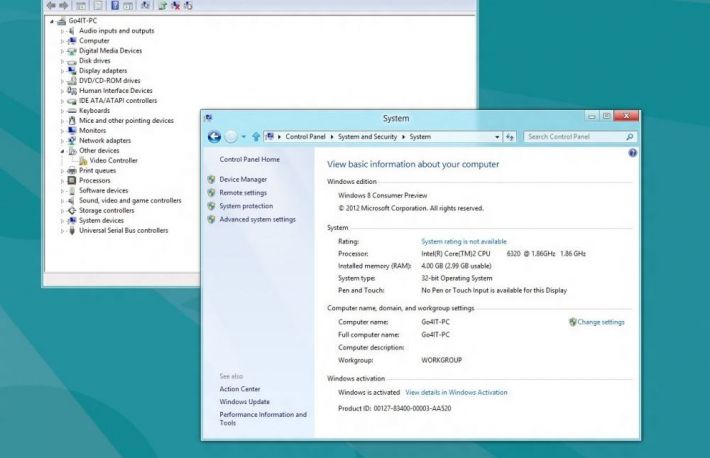710x458 pixels.
Task: Select Universal Serial Bus controllers item
Action: click(123, 230)
